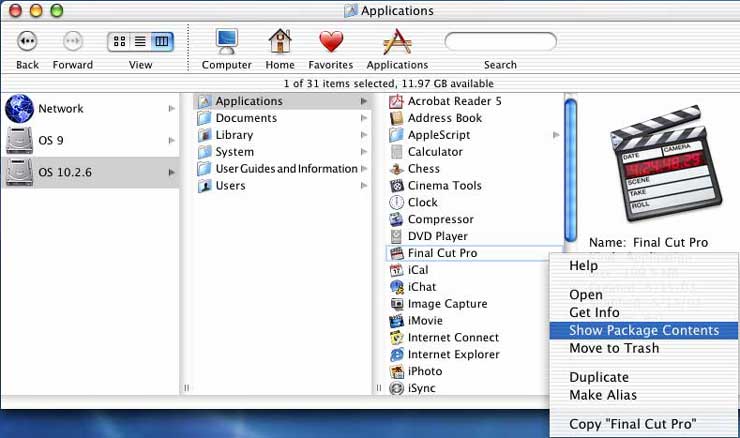This screenshot has height=438, width=740.
Task: Expand the AppleScript folder arrow
Action: (556, 135)
